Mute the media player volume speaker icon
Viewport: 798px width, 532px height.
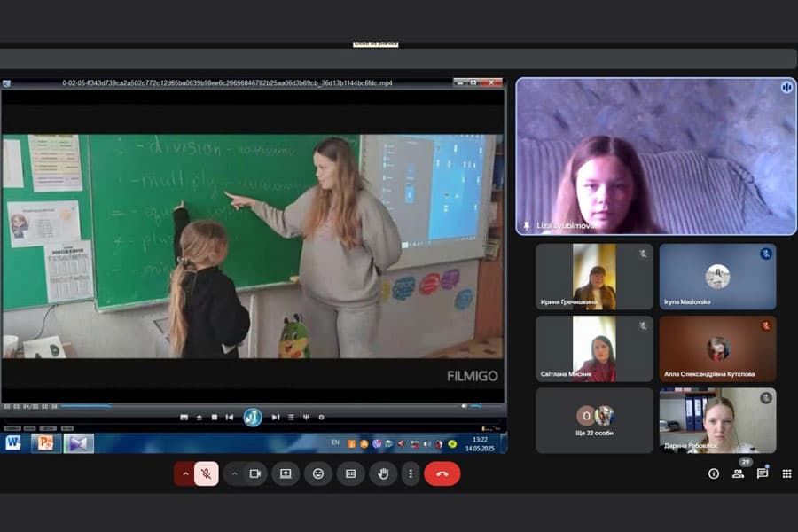pos(464,406)
